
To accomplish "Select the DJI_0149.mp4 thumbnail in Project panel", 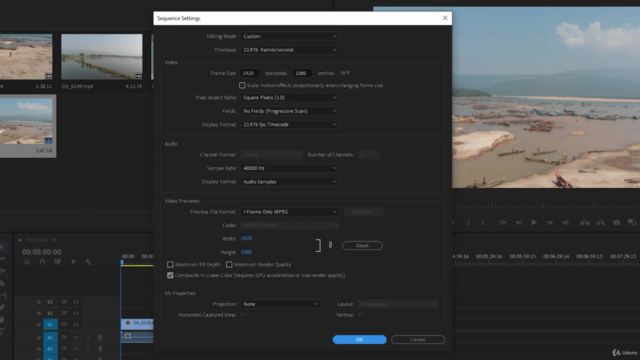I will (102, 56).
